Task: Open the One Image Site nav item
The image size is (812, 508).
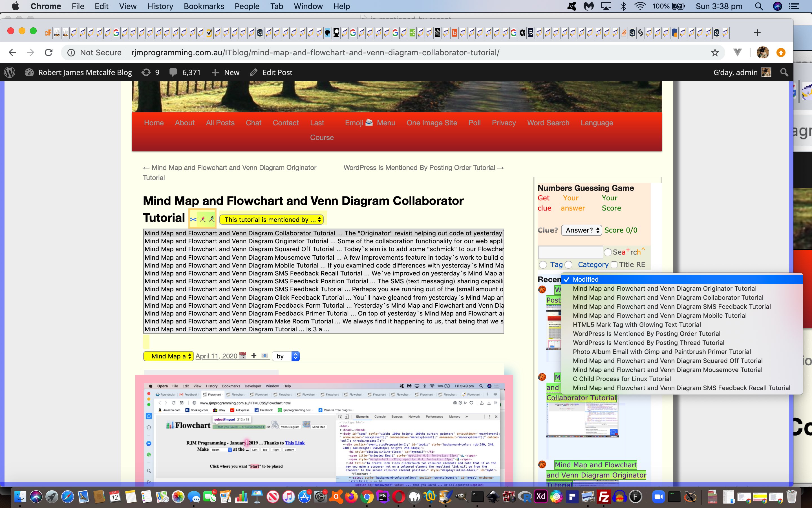Action: [431, 123]
